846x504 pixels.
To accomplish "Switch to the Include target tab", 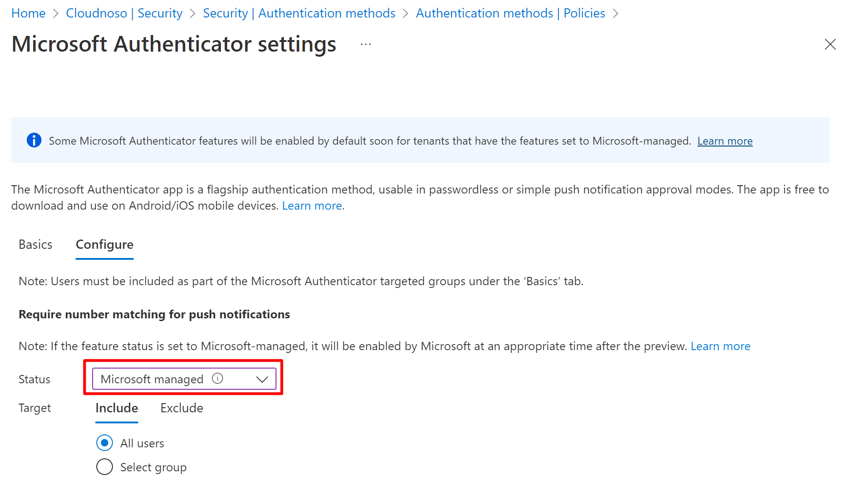I will pos(117,408).
